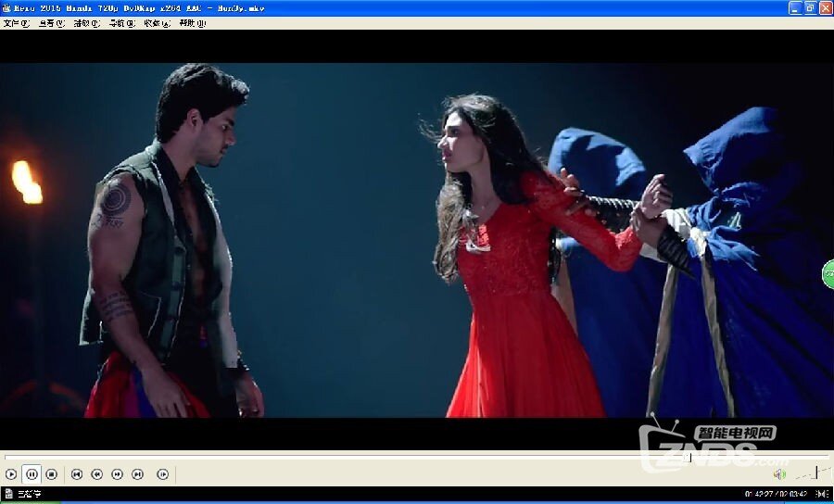Close the player window
834x504 pixels.
826,7
